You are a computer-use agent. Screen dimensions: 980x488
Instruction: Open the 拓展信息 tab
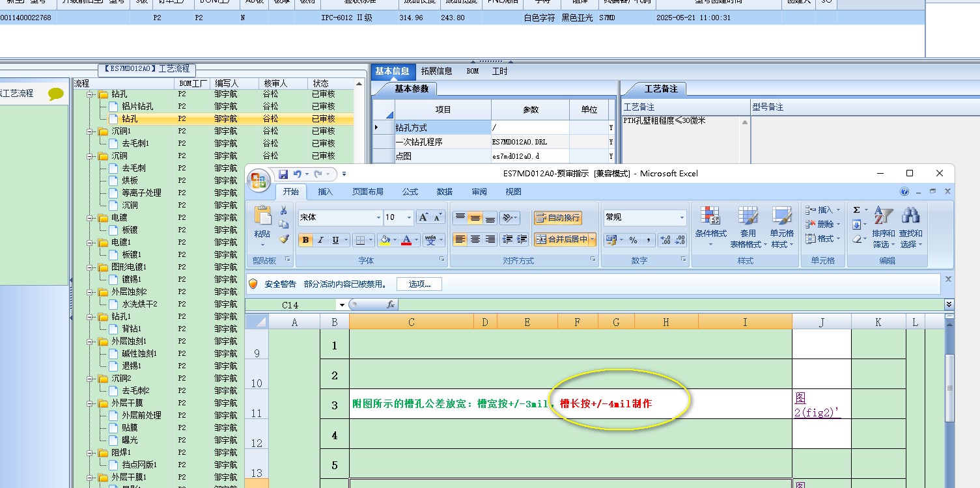pyautogui.click(x=437, y=72)
